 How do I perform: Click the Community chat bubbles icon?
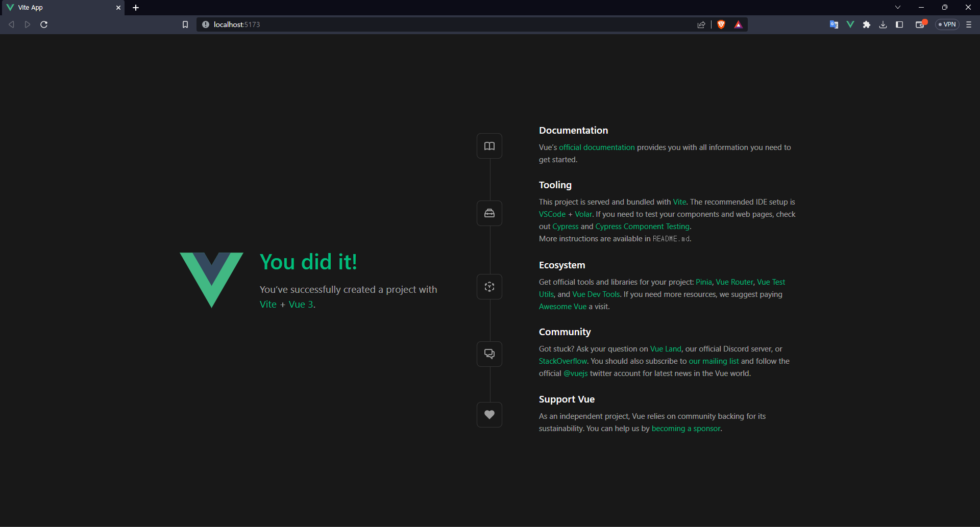tap(489, 354)
